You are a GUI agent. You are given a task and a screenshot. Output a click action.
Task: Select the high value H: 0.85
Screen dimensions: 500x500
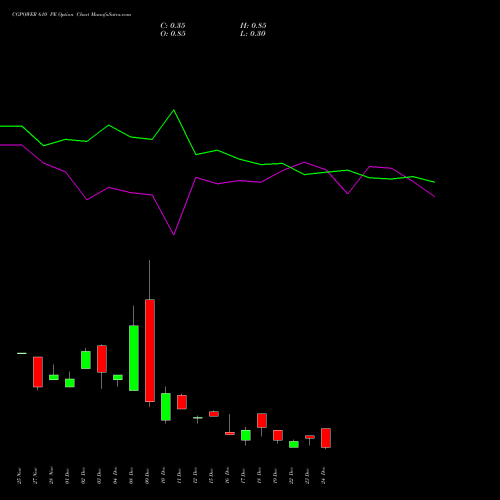(x=253, y=26)
